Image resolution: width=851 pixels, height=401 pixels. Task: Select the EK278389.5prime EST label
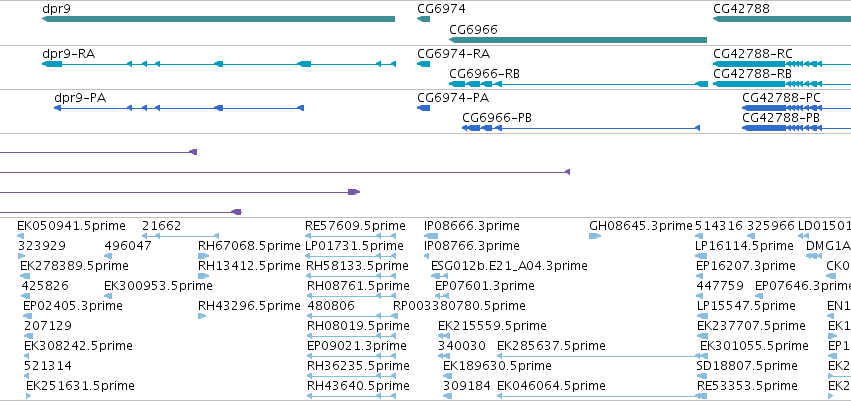pyautogui.click(x=74, y=266)
